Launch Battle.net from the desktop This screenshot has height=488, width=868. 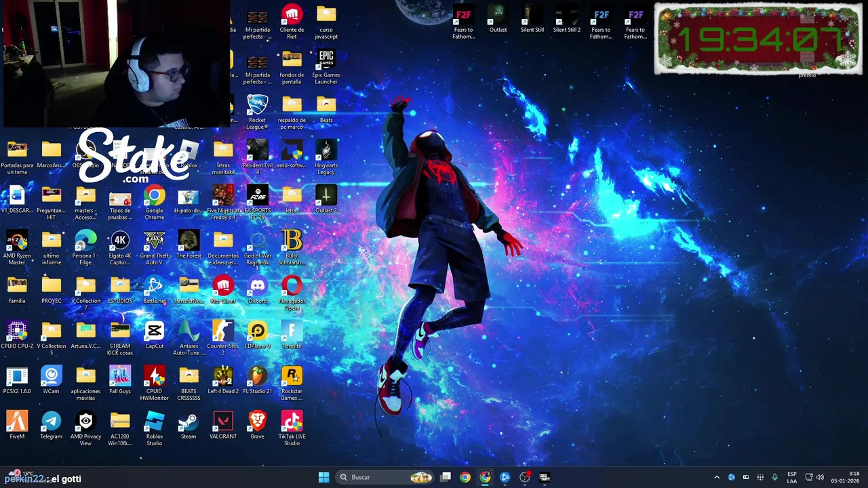pyautogui.click(x=154, y=285)
